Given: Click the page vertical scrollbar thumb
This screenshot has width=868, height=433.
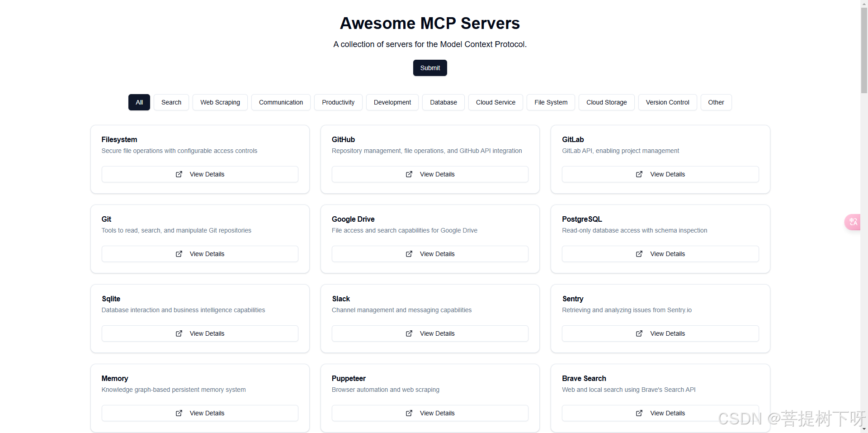Looking at the screenshot, I should point(864,50).
